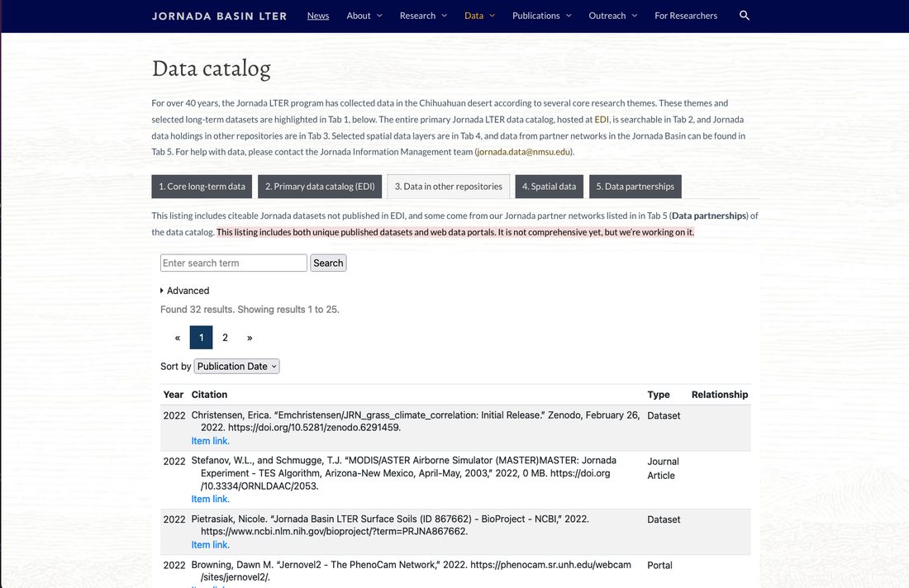The height and width of the screenshot is (588, 909).
Task: Open the site search magnifier icon
Action: 745,16
